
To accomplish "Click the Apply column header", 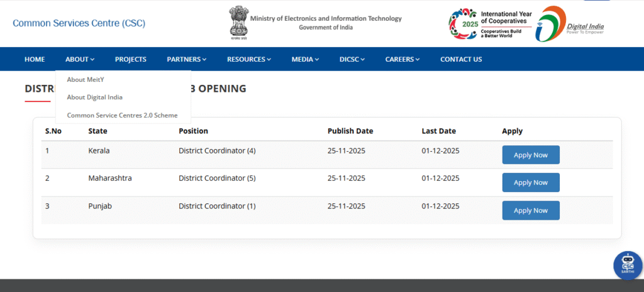I will 512,131.
